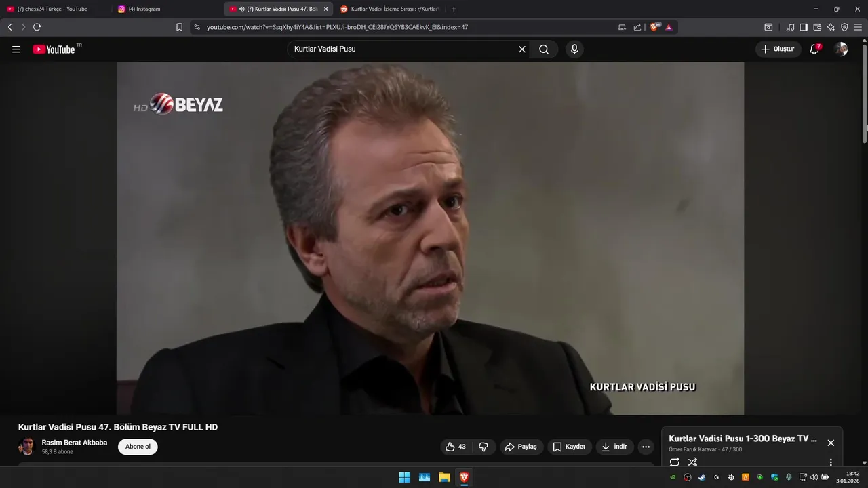The height and width of the screenshot is (488, 868).
Task: Open the browser main menu
Action: click(x=859, y=27)
